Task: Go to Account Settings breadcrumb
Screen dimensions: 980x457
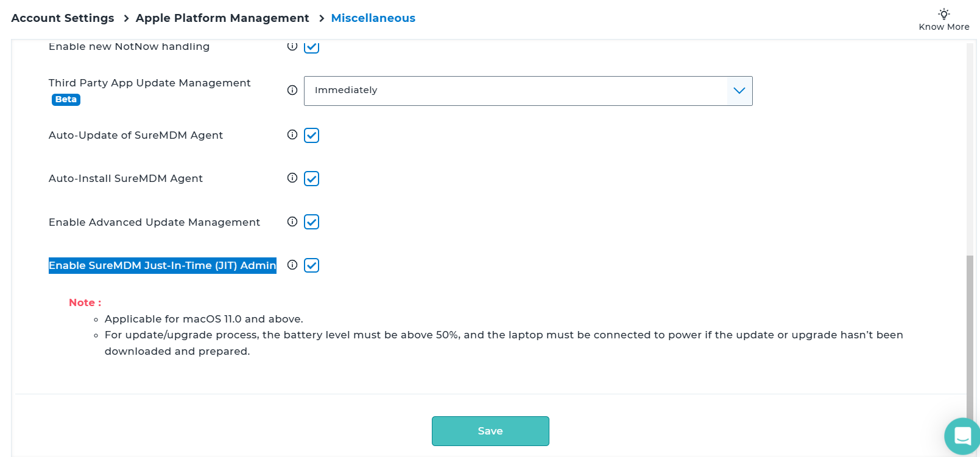Action: coord(63,18)
